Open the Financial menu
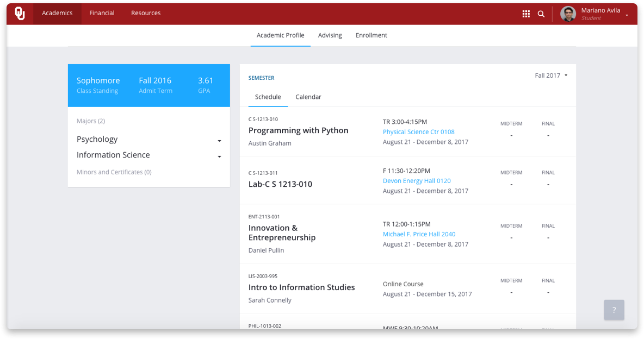The width and height of the screenshot is (644, 339). coord(102,13)
